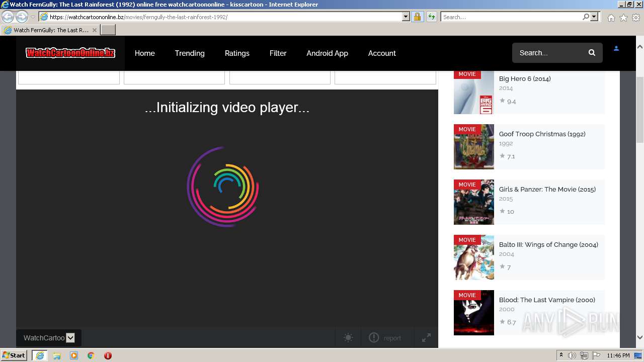This screenshot has width=644, height=362.
Task: Click the browser Back arrow button
Action: 8,17
